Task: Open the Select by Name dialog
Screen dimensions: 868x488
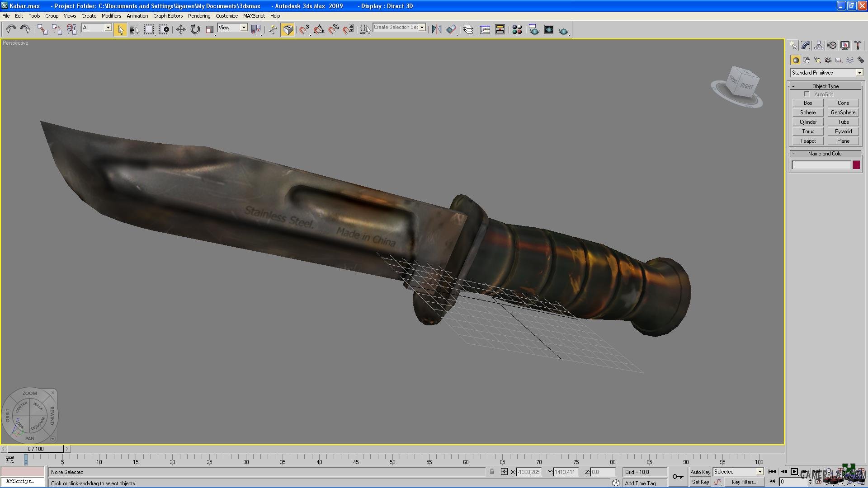Action: (134, 29)
